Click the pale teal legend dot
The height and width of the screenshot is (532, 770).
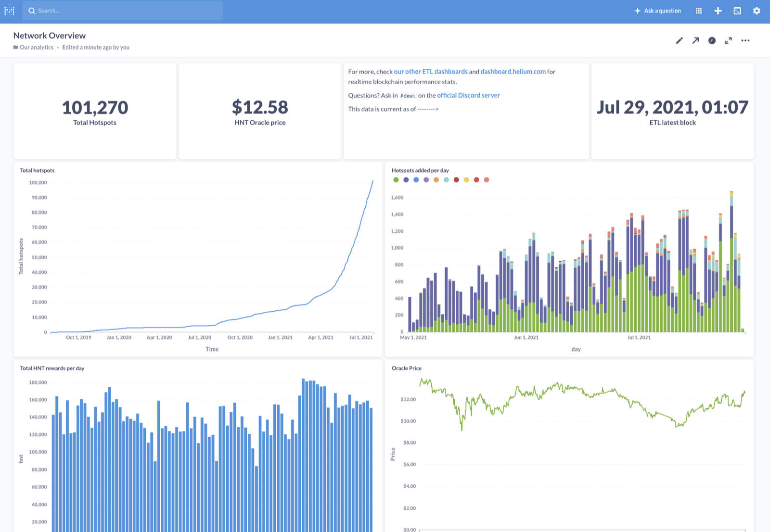pos(447,180)
